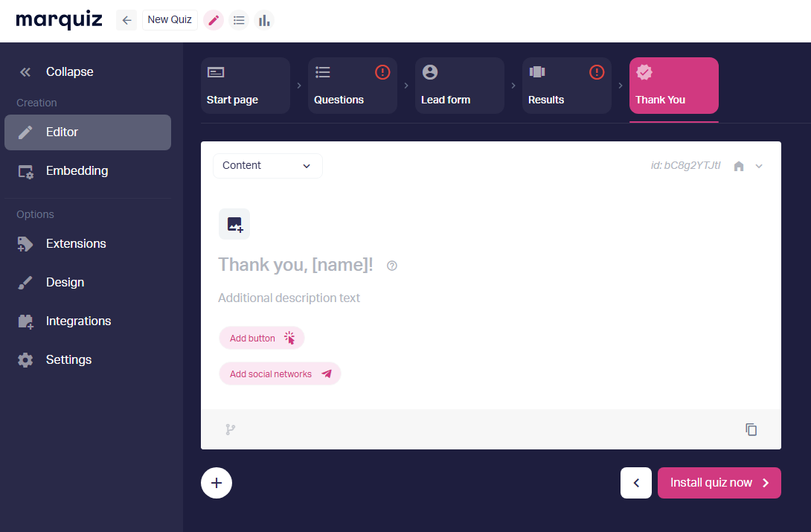
Task: Go to the Lead form step tab
Action: coord(460,86)
